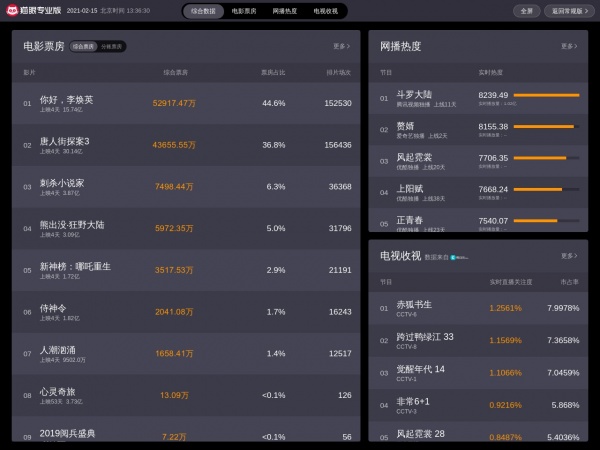Open the 综合数据 tab

tap(203, 11)
